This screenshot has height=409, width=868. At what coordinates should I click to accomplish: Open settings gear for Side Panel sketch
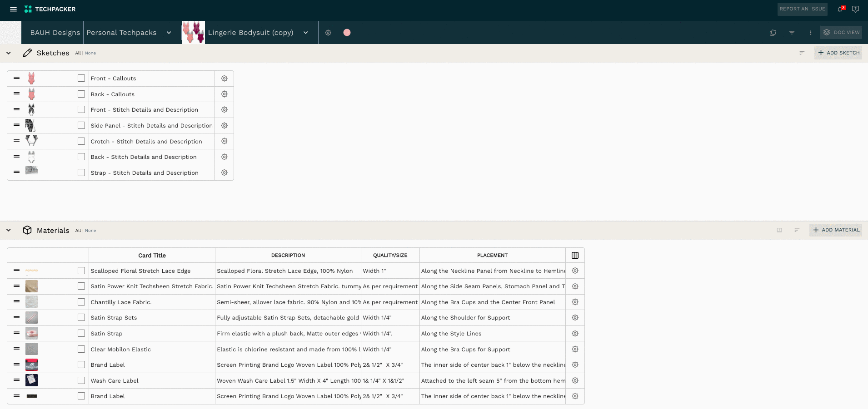pyautogui.click(x=224, y=125)
